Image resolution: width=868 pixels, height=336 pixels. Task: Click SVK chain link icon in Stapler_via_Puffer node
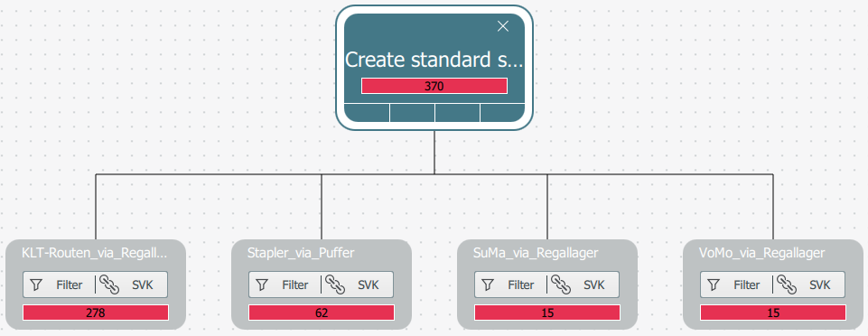click(x=335, y=285)
